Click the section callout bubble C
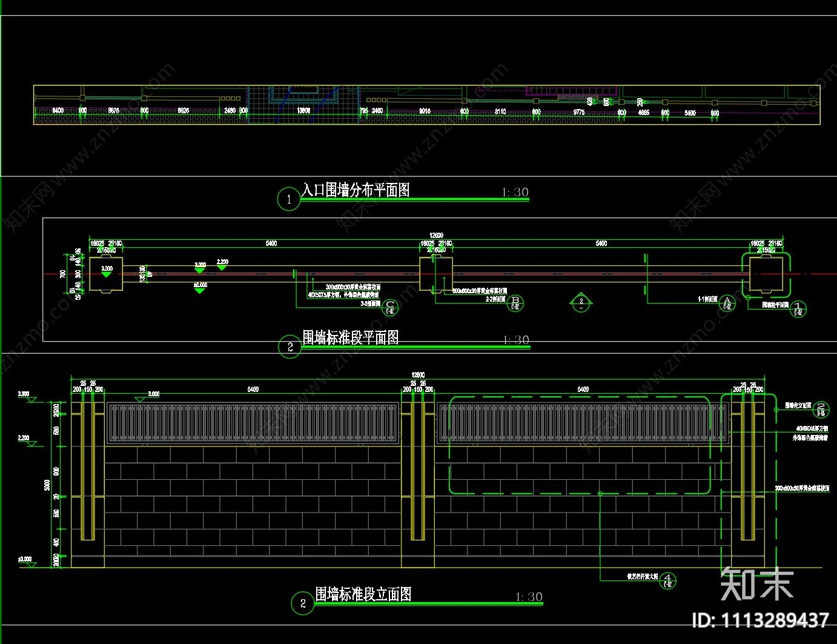Screen dimensions: 837x644 [390, 307]
